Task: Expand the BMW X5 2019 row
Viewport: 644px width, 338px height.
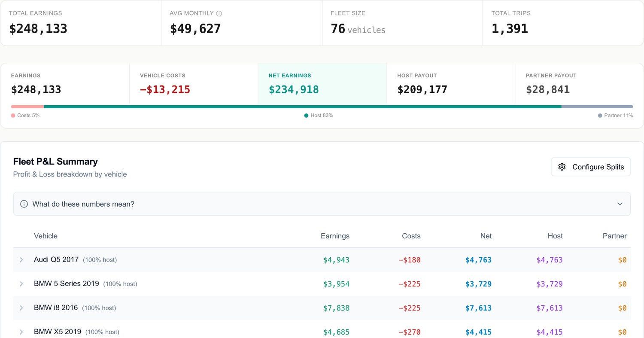Action: tap(21, 332)
